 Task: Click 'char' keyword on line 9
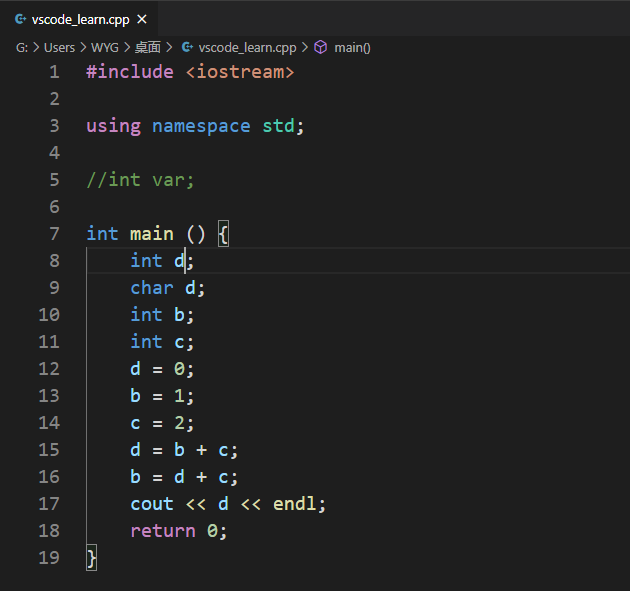(x=152, y=288)
